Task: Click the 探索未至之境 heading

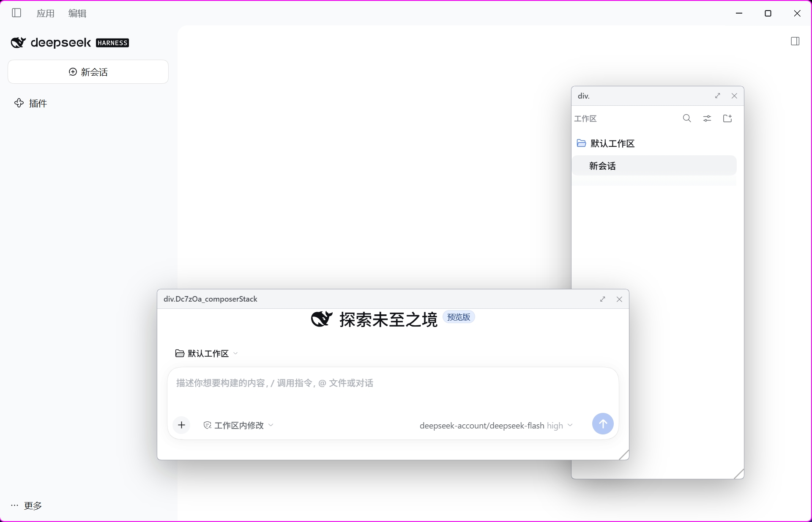Action: click(x=388, y=320)
